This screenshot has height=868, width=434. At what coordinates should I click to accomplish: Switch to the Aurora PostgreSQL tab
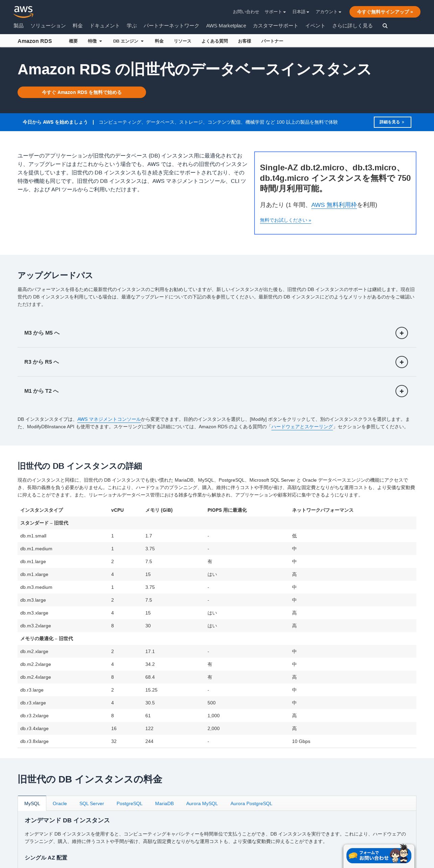coord(251,803)
